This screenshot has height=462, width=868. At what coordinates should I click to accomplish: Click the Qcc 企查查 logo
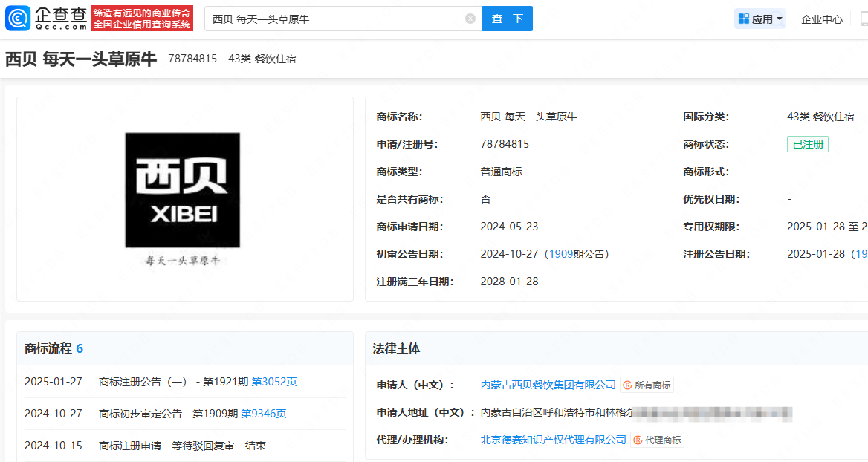[x=46, y=19]
